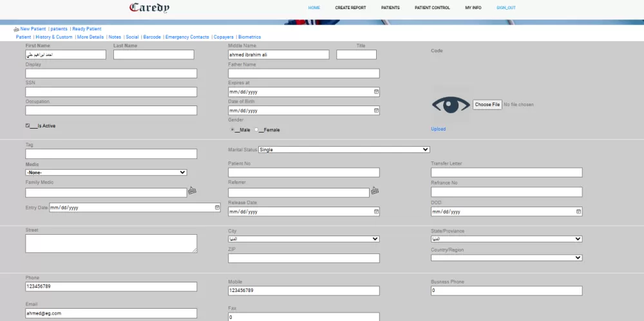Click into the SSN input field
This screenshot has width=644, height=321.
pos(111,92)
